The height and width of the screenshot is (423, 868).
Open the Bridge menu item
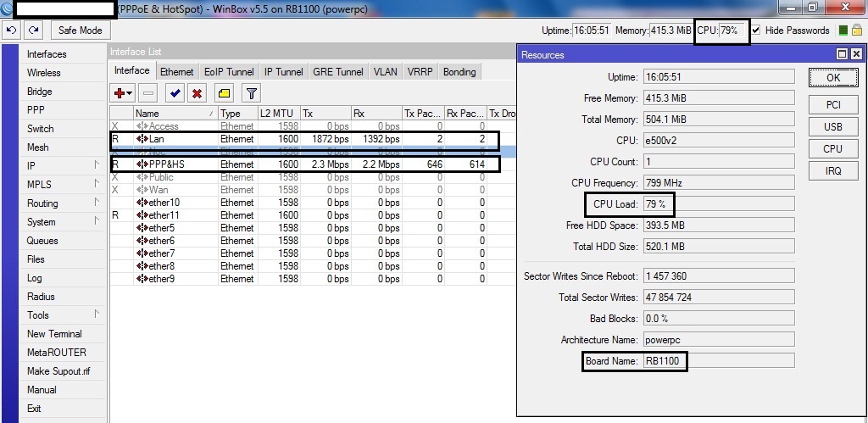39,92
